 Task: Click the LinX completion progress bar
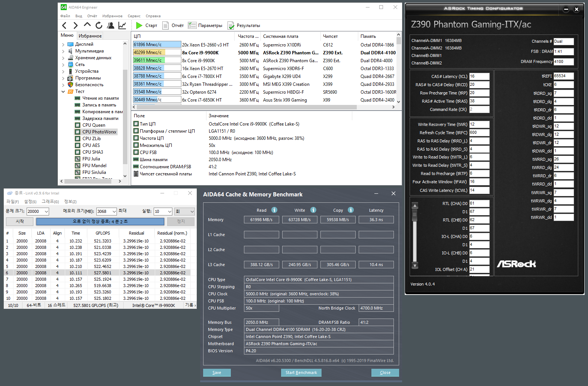point(100,221)
